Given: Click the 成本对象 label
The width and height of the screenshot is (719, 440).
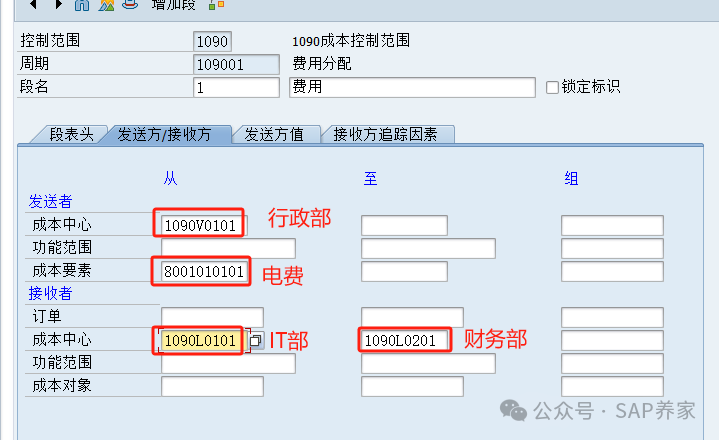Looking at the screenshot, I should point(62,386).
